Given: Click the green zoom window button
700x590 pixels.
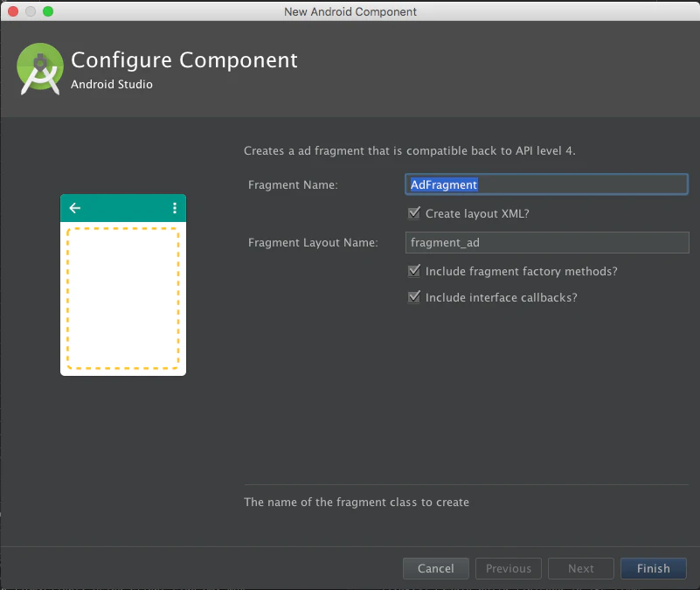Looking at the screenshot, I should [48, 11].
